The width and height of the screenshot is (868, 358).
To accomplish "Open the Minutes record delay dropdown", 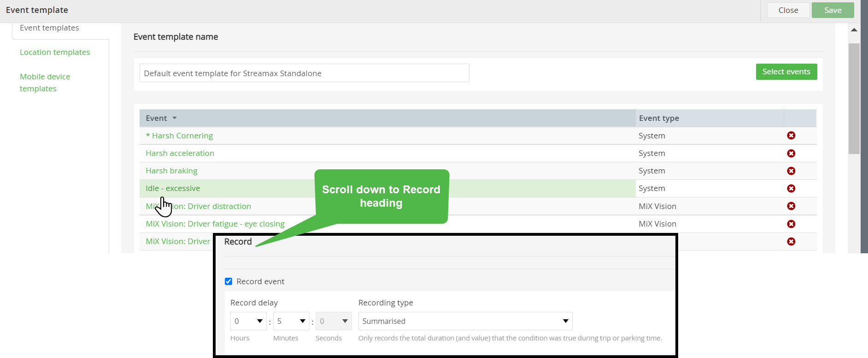I will coord(291,321).
